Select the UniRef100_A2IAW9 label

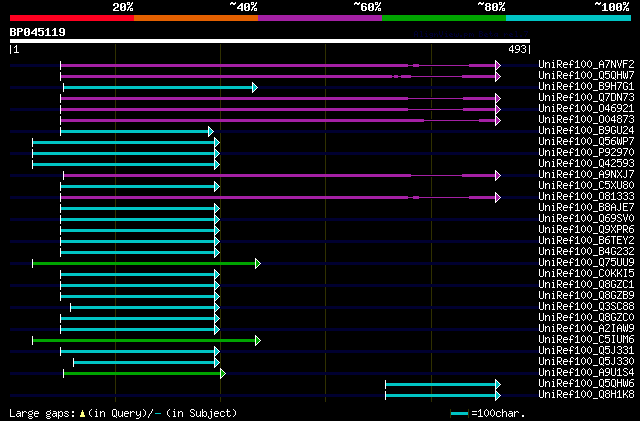tap(586, 329)
